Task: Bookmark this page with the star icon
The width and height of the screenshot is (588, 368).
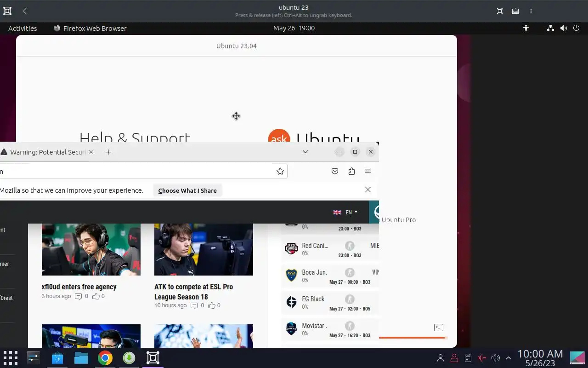Action: pos(280,171)
